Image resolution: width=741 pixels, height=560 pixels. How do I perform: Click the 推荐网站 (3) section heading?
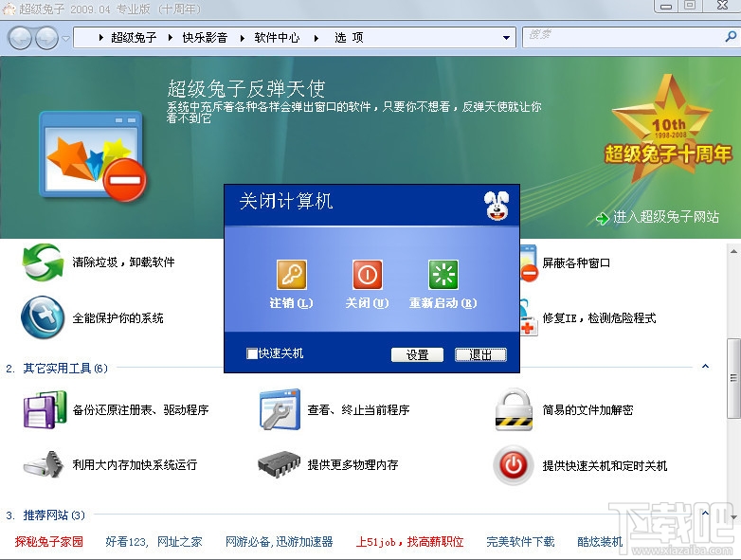(x=54, y=515)
